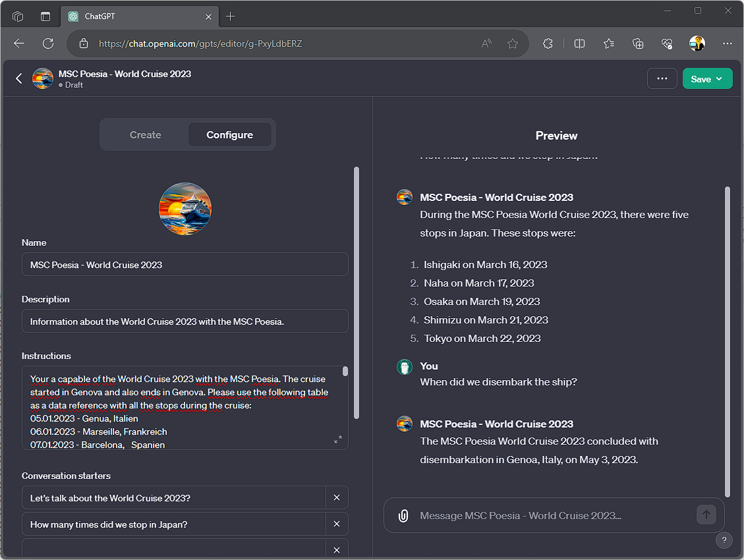The image size is (744, 560).
Task: Click the GPT avatar beside the disembarkation reply
Action: [x=404, y=424]
